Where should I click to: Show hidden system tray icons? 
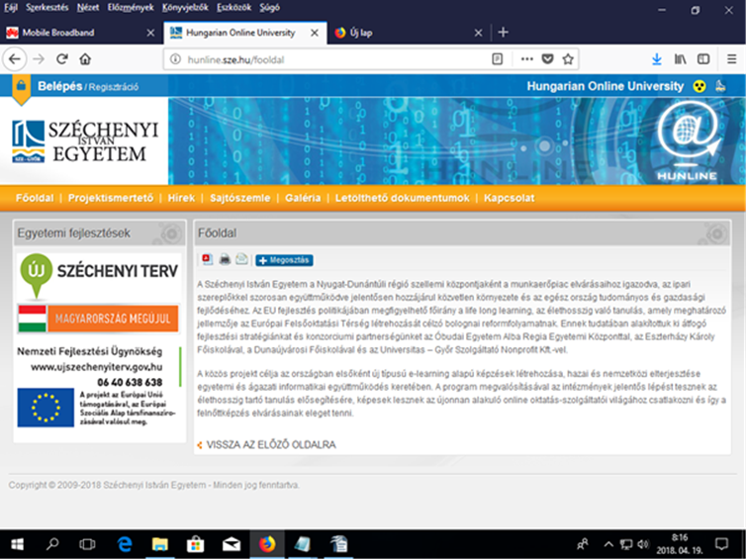(x=608, y=544)
